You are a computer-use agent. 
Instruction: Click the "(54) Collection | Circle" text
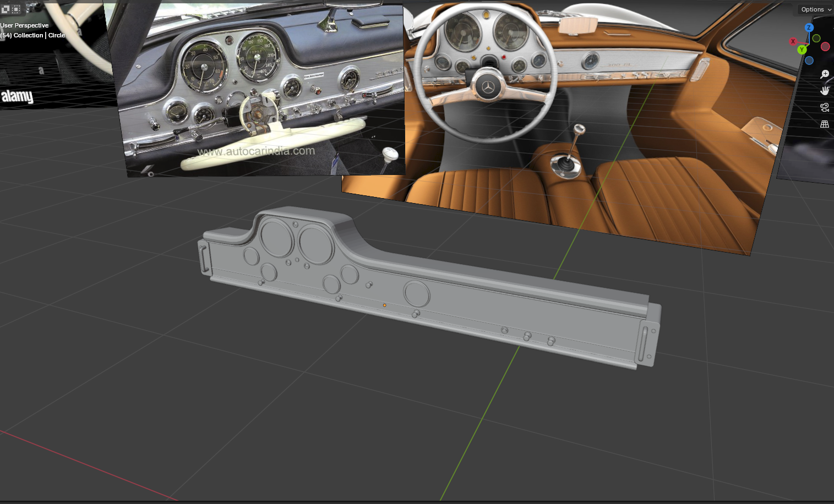click(32, 35)
